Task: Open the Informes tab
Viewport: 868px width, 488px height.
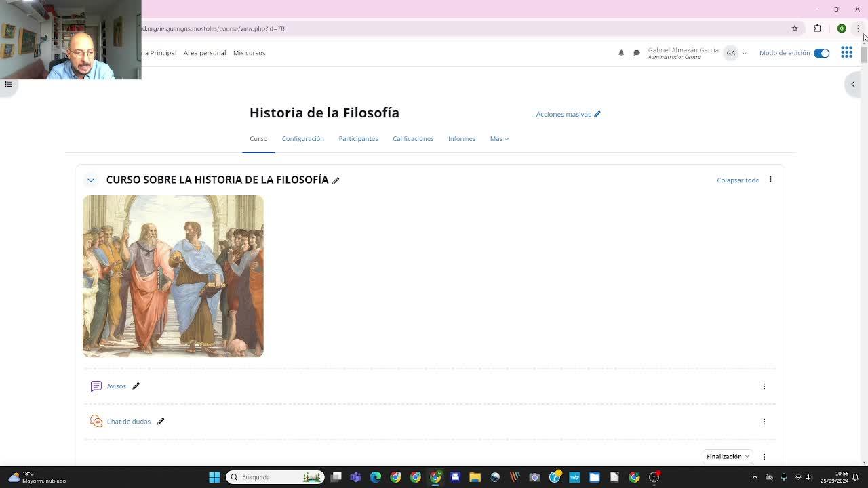Action: 462,138
